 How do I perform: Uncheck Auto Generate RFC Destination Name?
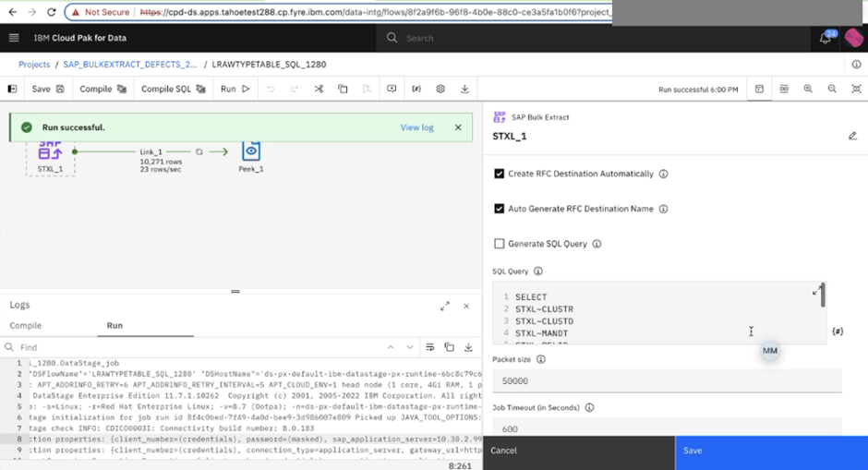click(x=500, y=209)
